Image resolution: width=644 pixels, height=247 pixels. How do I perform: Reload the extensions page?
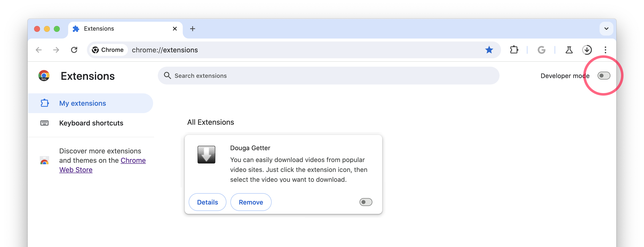pos(74,50)
